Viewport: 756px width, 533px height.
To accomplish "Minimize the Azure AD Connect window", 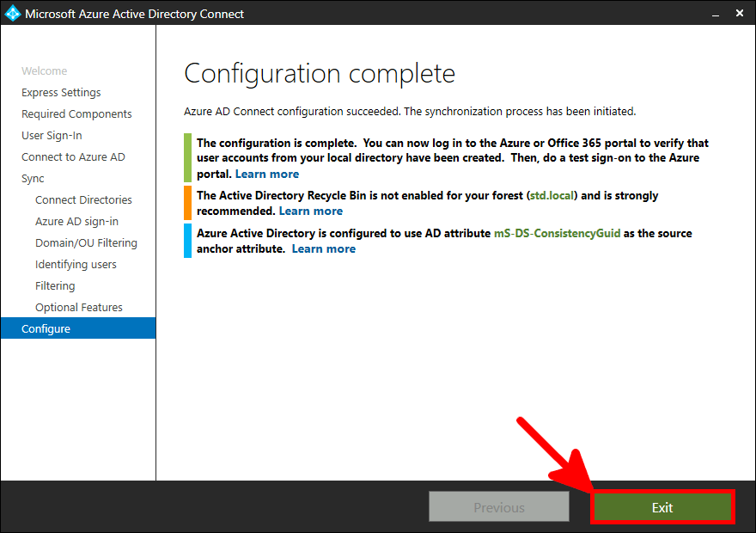I will [715, 14].
